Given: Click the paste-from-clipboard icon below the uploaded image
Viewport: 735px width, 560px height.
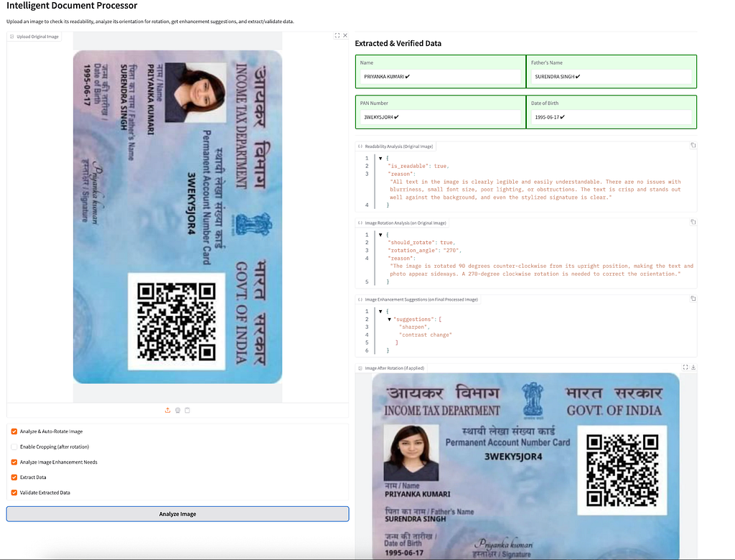Looking at the screenshot, I should pyautogui.click(x=187, y=411).
